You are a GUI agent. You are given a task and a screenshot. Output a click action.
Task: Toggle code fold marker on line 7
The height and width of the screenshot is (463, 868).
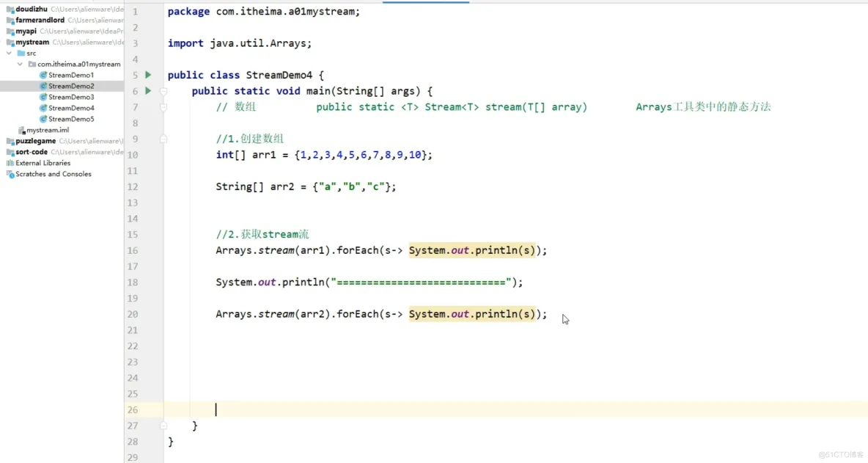(163, 107)
